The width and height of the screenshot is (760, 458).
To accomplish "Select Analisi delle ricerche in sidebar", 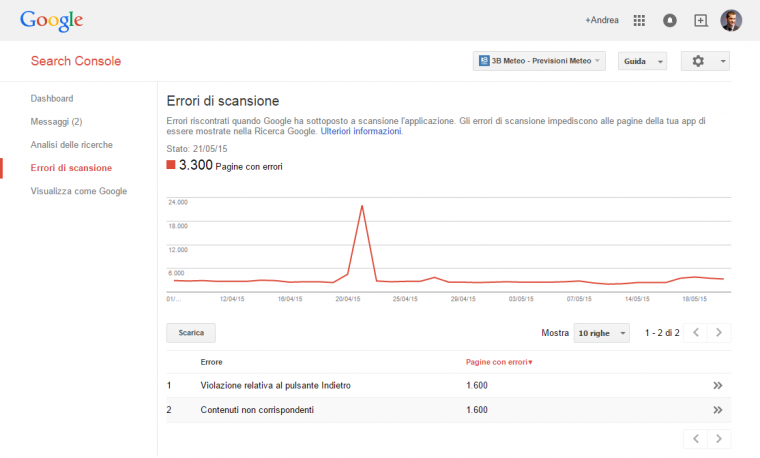I will (72, 145).
